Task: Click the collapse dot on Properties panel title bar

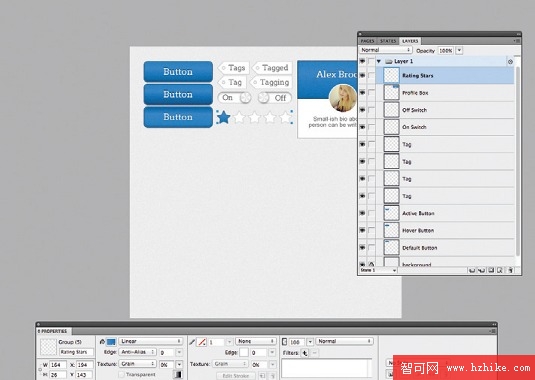Action: [x=39, y=324]
